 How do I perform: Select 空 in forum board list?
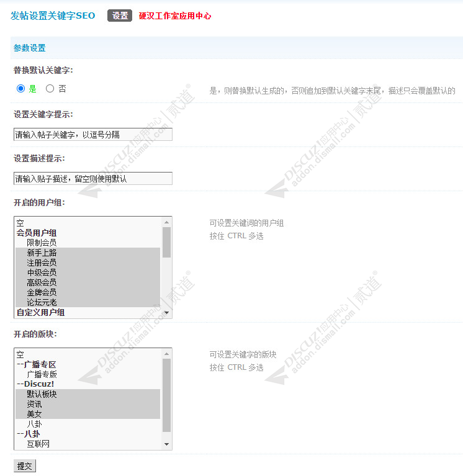[88, 354]
